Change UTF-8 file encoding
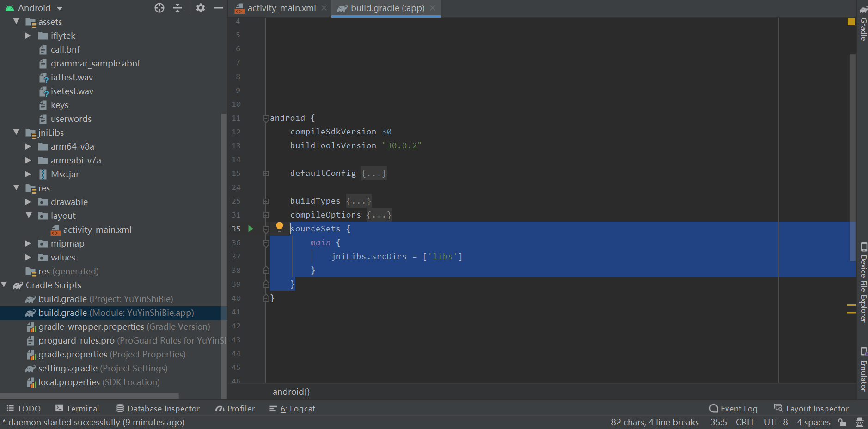This screenshot has height=429, width=868. coord(776,422)
